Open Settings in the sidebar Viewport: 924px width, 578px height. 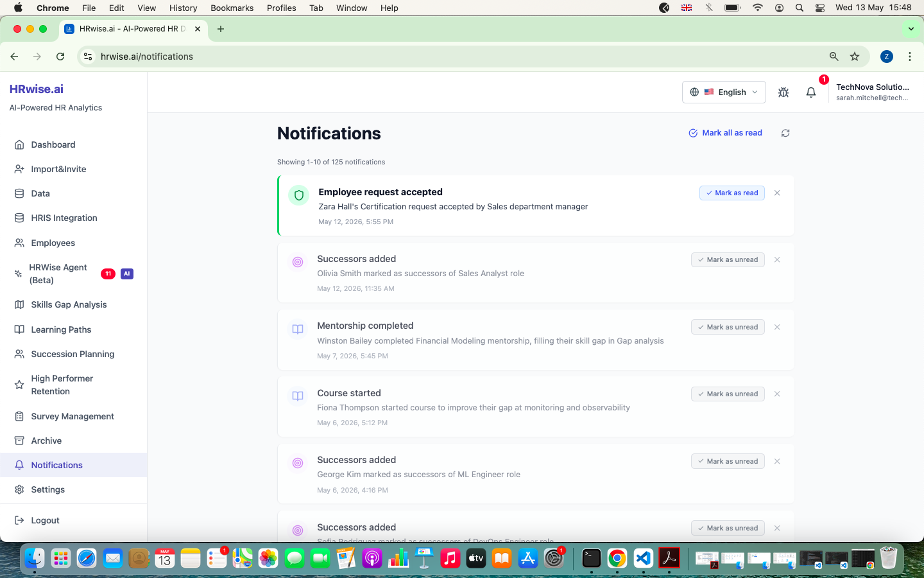click(73, 489)
